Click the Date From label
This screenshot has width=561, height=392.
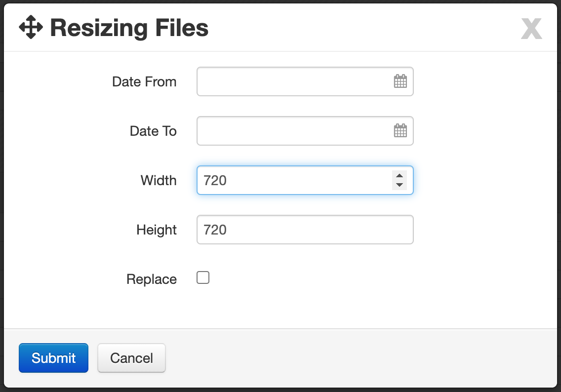pyautogui.click(x=144, y=82)
